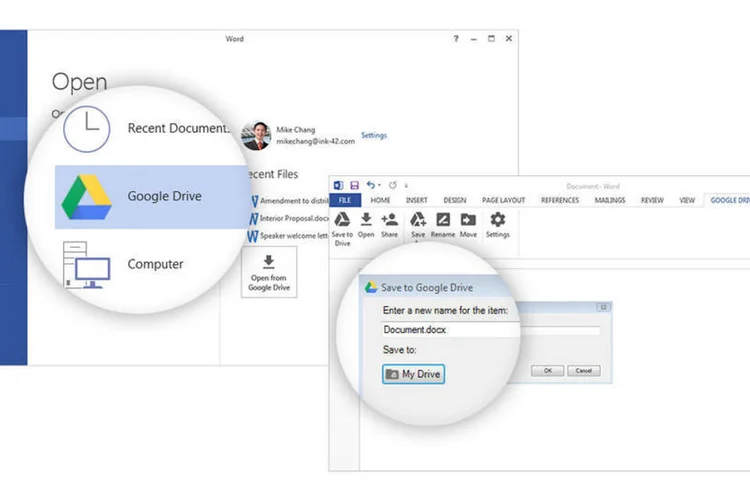Open Interior Proposal.docx from recent files
This screenshot has height=500, width=750.
tap(289, 218)
